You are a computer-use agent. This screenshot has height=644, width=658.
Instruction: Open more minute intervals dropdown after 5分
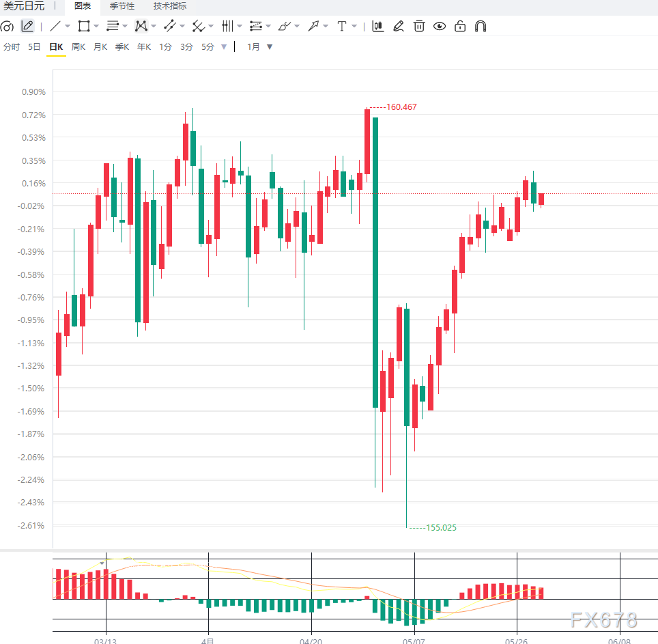pyautogui.click(x=224, y=47)
